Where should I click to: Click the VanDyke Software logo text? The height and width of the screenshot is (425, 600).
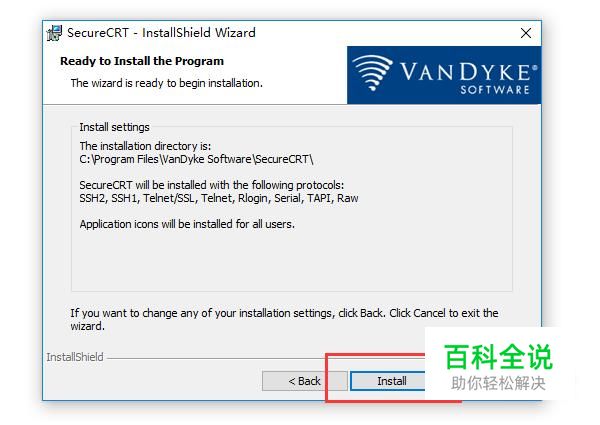[x=469, y=78]
